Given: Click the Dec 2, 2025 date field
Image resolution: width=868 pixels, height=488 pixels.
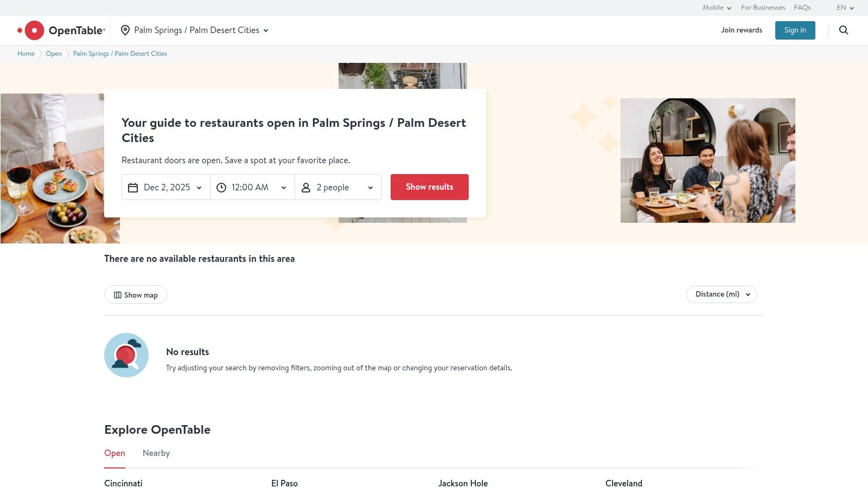Looking at the screenshot, I should pyautogui.click(x=165, y=187).
